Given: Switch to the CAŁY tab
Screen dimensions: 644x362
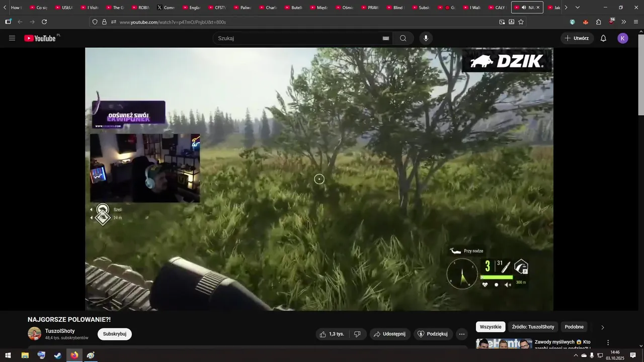Looking at the screenshot, I should pyautogui.click(x=498, y=8).
